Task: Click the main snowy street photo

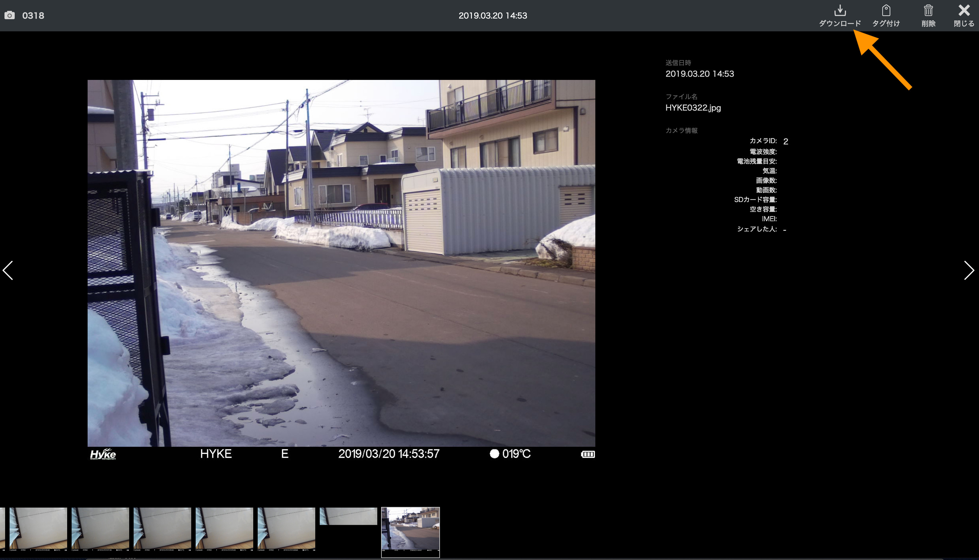Action: [x=341, y=263]
